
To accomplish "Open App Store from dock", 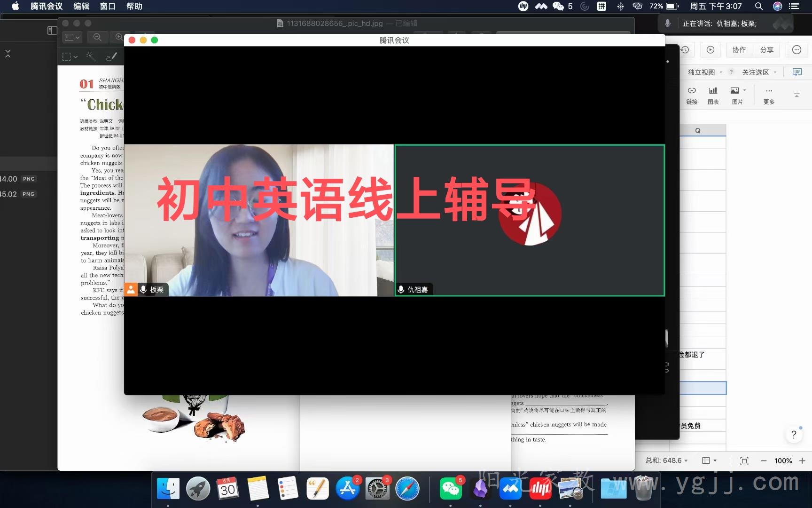I will [x=348, y=489].
